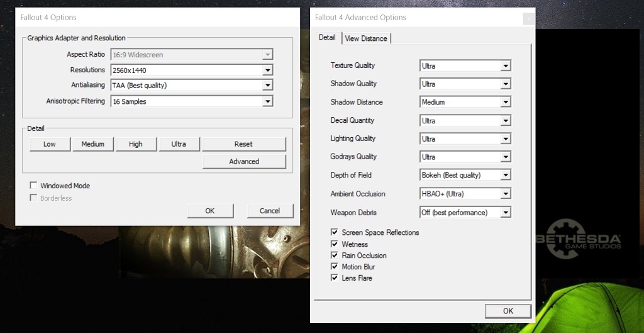Image resolution: width=644 pixels, height=333 pixels.
Task: Expand the Lighting Quality dropdown
Action: point(465,139)
